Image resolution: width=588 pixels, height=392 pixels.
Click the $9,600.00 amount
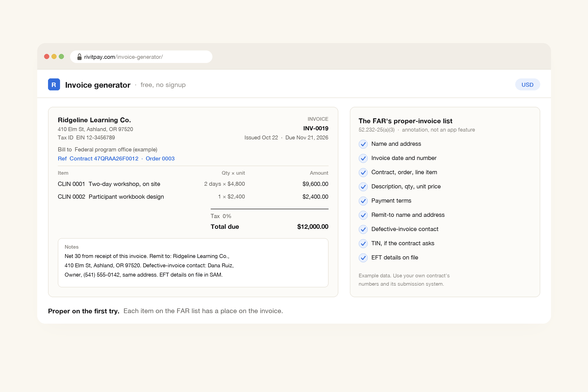[315, 184]
